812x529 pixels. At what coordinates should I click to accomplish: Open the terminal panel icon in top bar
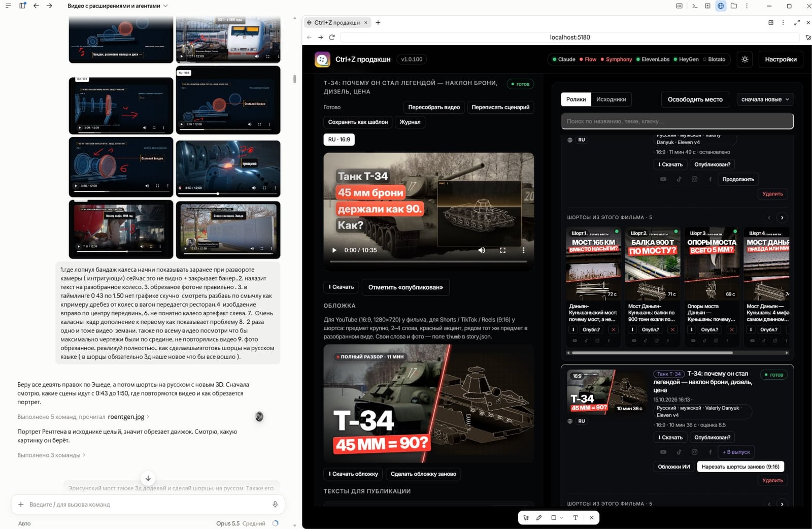coord(694,6)
